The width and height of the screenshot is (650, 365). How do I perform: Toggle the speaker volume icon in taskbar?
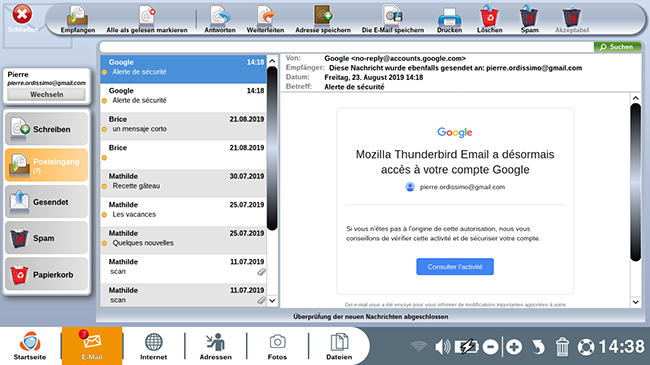(442, 346)
